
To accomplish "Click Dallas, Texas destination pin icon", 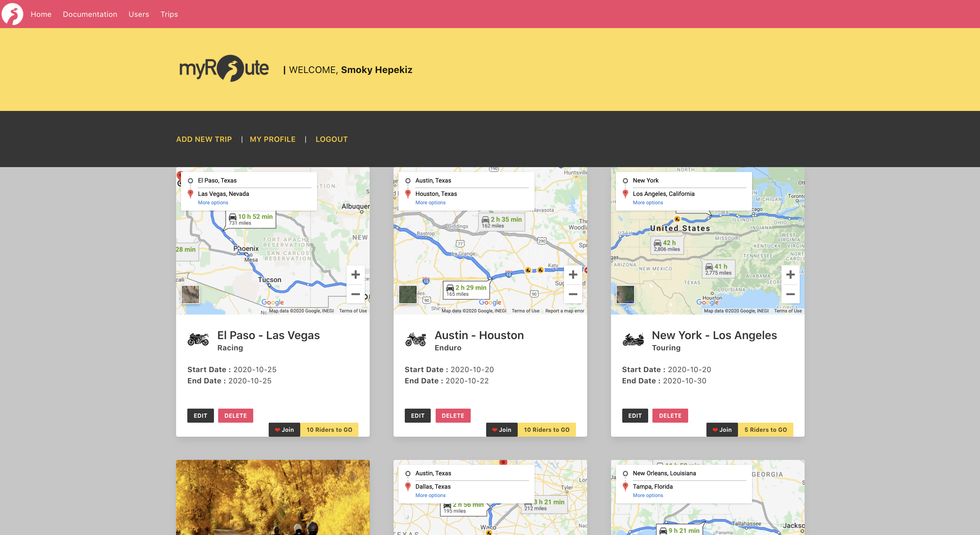I will pos(408,487).
